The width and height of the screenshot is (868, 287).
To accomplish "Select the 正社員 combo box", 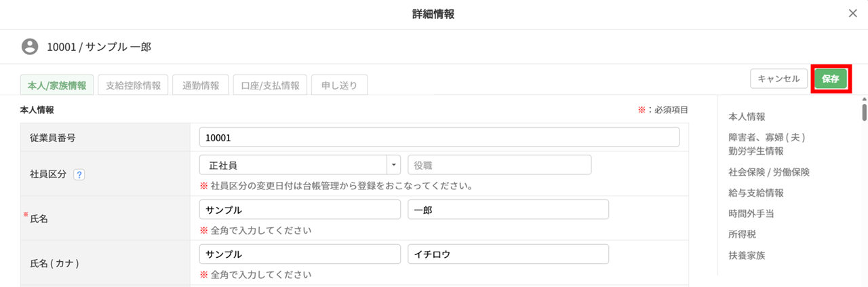I will click(294, 165).
